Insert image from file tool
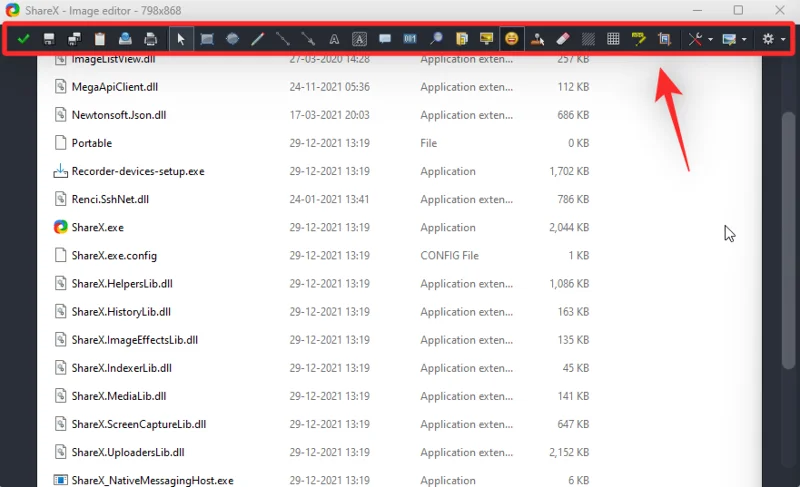 click(x=461, y=39)
